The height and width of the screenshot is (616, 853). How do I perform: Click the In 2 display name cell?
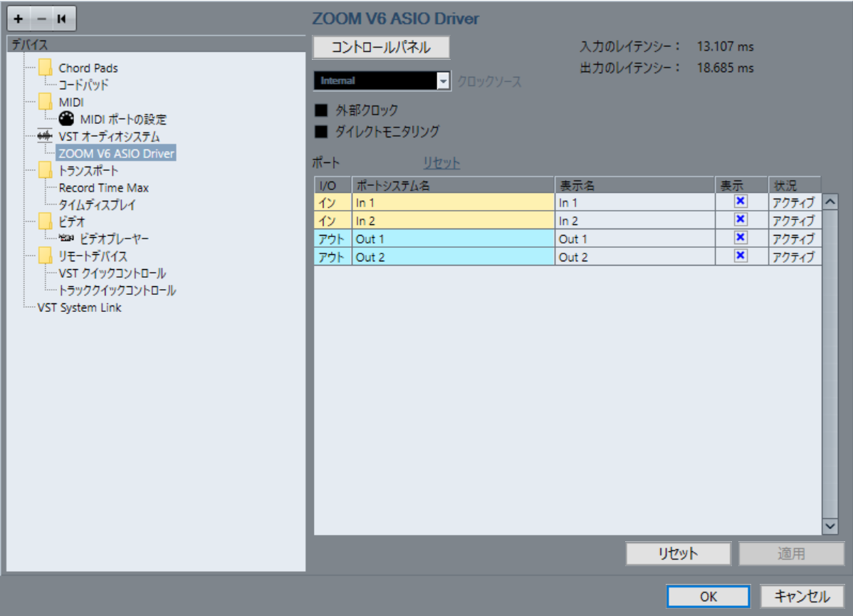pyautogui.click(x=635, y=220)
